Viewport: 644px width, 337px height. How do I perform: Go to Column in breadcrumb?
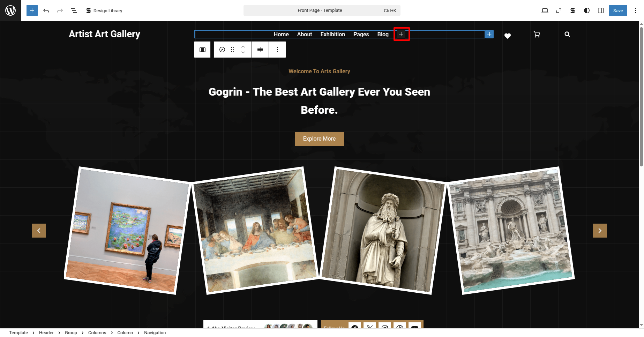coord(125,333)
